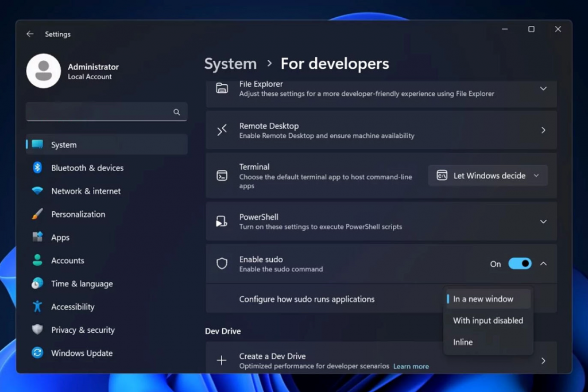Click the Personalization paintbrush icon

pos(37,214)
